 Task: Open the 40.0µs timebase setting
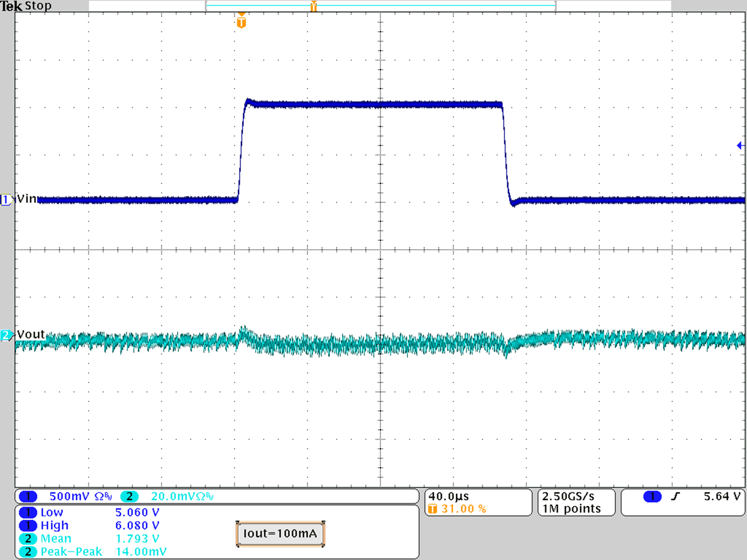coord(450,497)
